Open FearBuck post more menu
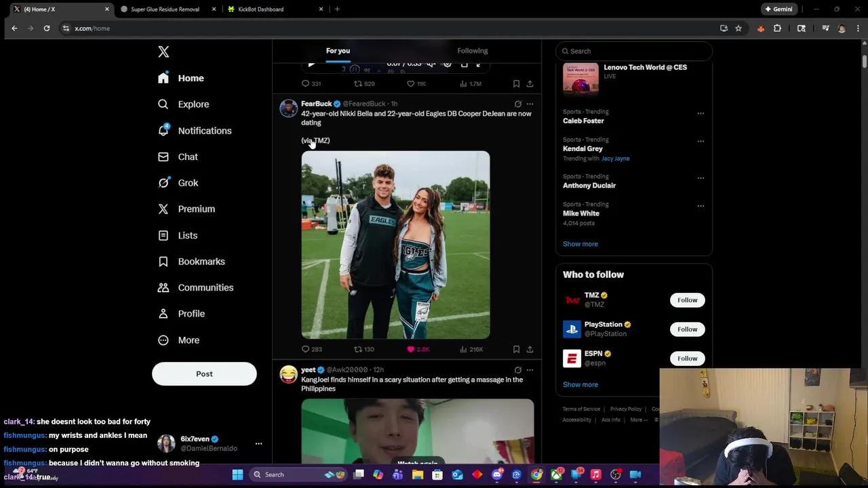The width and height of the screenshot is (868, 488). coord(530,104)
